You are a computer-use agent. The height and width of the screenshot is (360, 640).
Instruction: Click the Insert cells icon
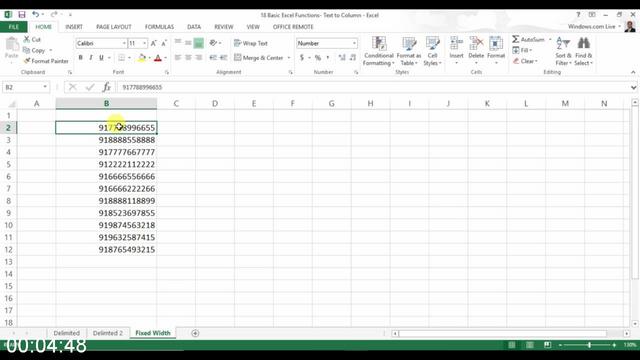coord(456,43)
